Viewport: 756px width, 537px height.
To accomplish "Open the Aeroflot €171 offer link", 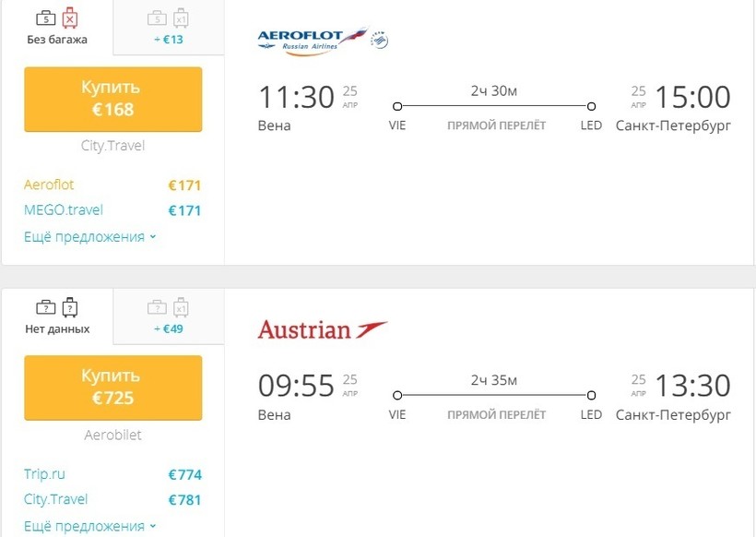I will (50, 185).
